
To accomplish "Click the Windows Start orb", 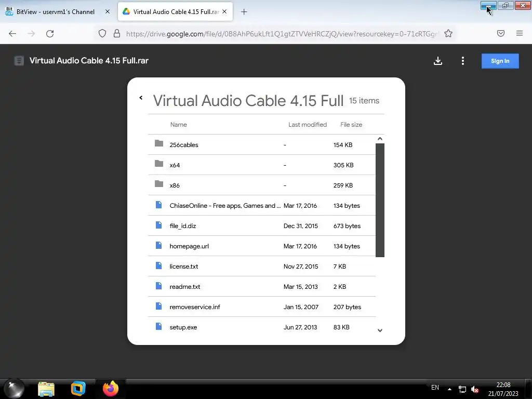I will pyautogui.click(x=14, y=389).
